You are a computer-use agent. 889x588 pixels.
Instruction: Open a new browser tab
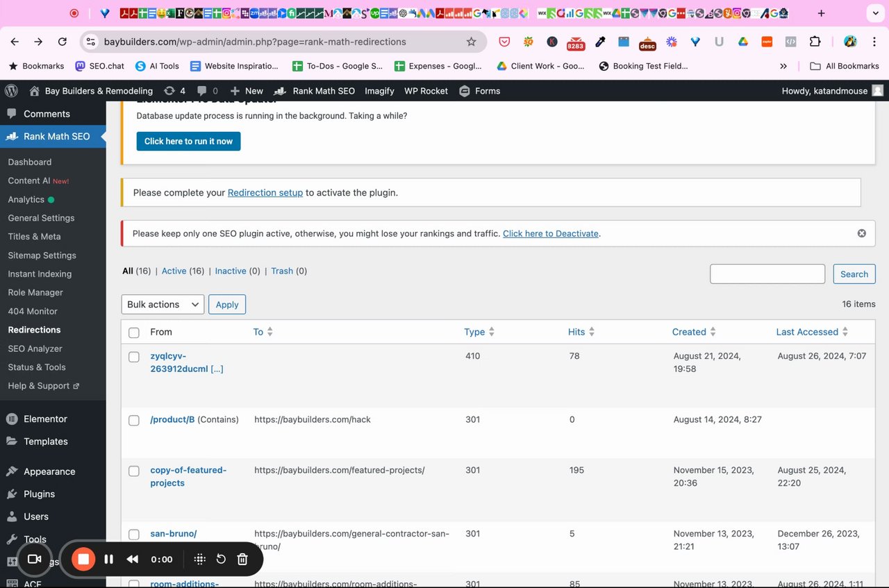(x=821, y=13)
